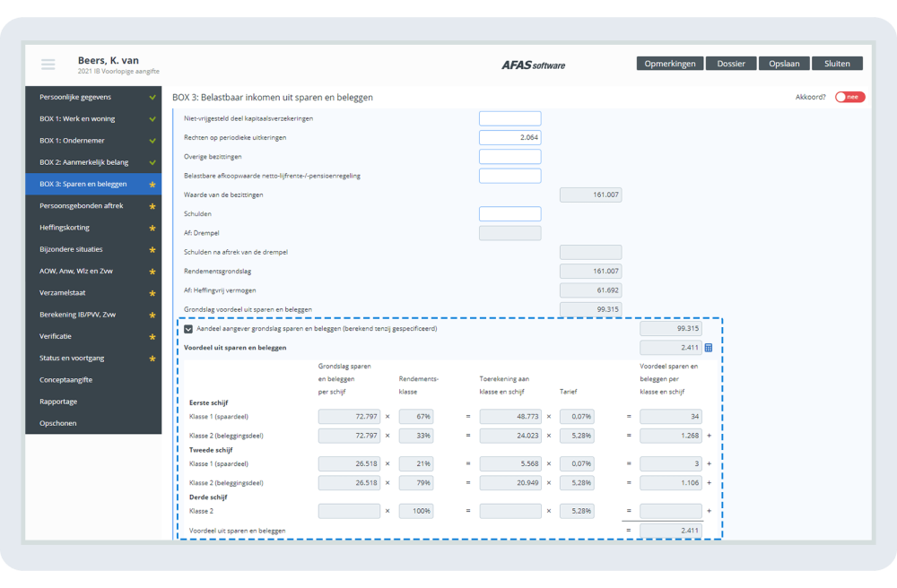This screenshot has width=897, height=588.
Task: Click the Overige bezittingen input field
Action: point(509,157)
